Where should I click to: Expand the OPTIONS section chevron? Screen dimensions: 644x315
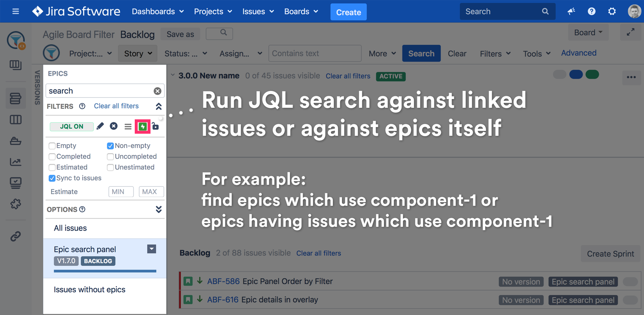[159, 209]
